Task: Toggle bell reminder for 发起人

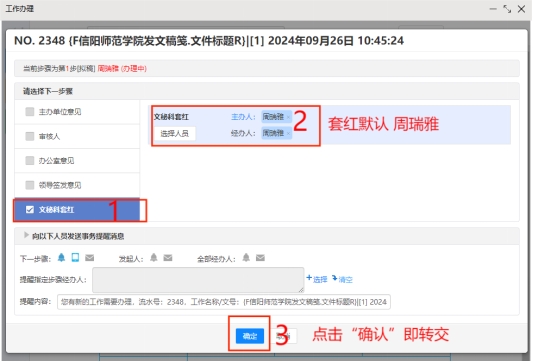Action: click(154, 258)
